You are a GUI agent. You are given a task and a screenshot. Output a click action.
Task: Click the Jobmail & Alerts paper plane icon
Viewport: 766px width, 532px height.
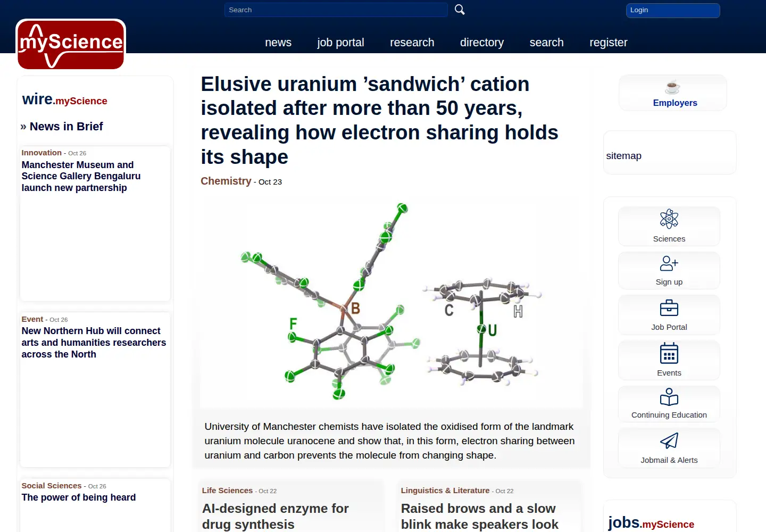(x=669, y=440)
